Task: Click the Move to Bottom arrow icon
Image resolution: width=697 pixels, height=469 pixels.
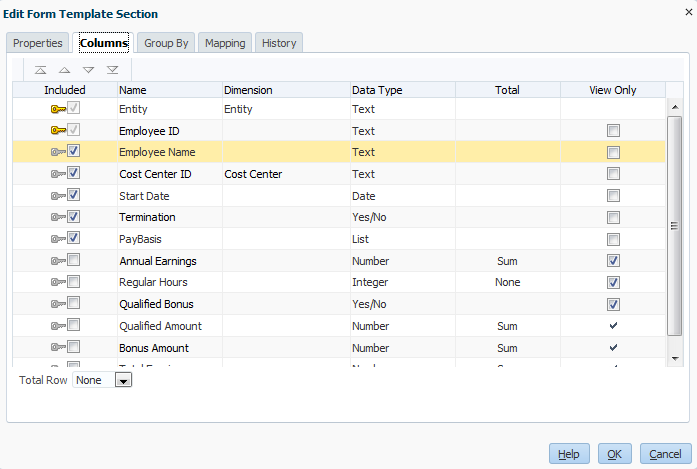Action: [x=112, y=70]
